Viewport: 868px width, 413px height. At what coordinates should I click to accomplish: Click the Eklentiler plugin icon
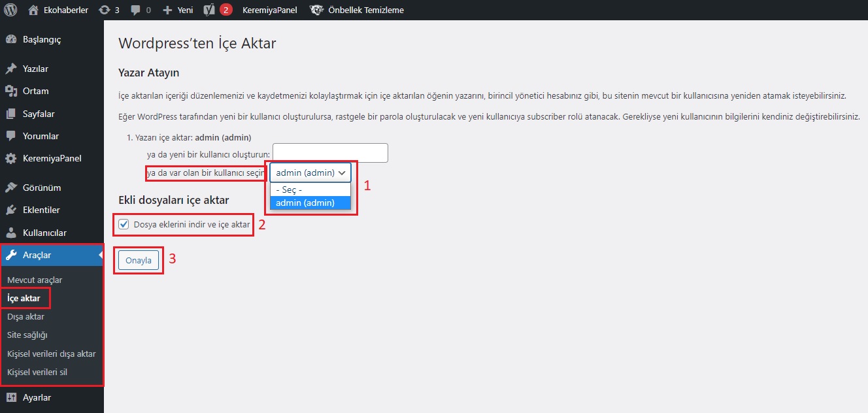10,210
